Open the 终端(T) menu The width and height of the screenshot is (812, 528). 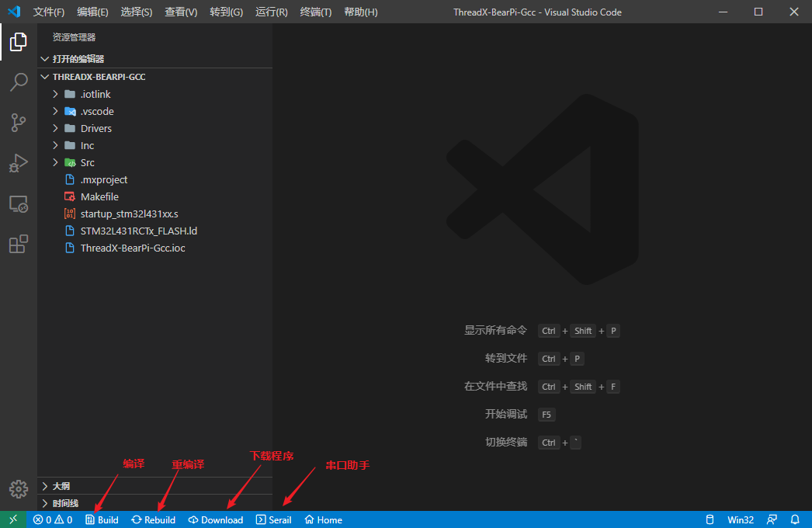pos(315,12)
